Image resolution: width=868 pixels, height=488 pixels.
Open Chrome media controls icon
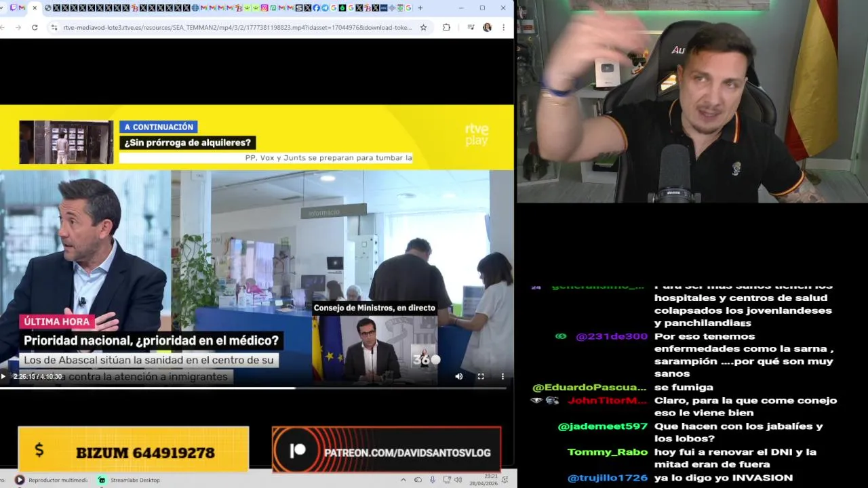(471, 27)
